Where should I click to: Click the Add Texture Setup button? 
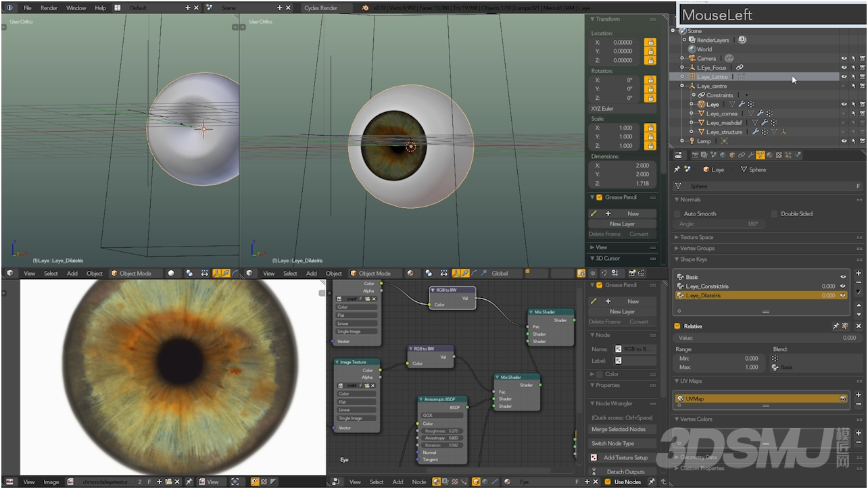pos(623,457)
